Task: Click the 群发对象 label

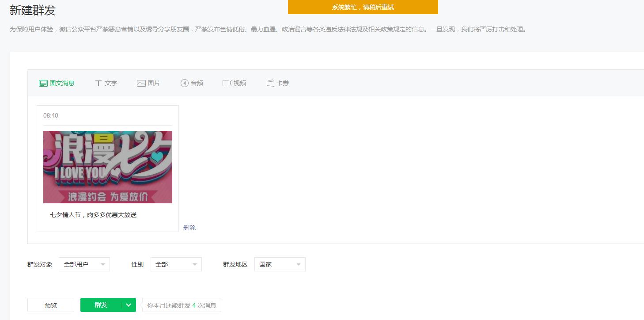Action: pyautogui.click(x=40, y=264)
